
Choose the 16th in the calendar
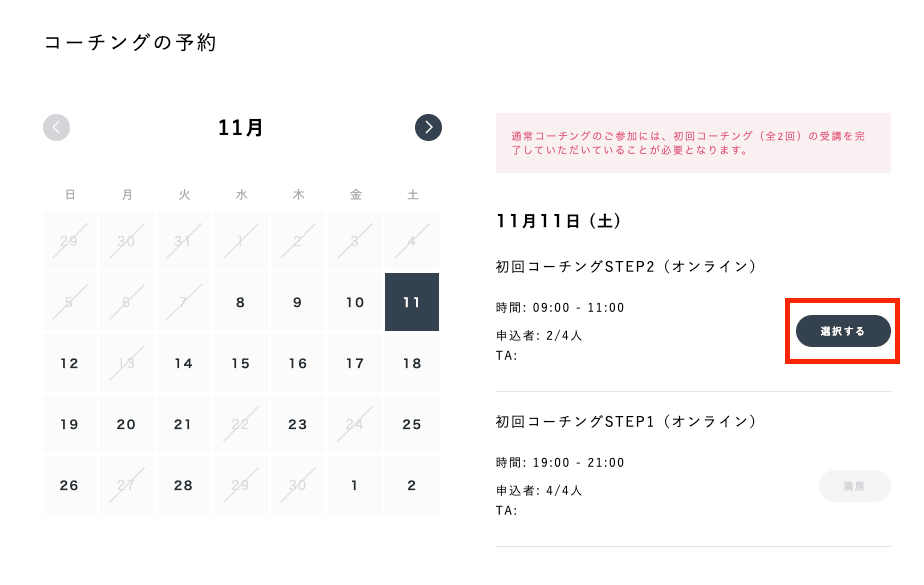(x=298, y=363)
